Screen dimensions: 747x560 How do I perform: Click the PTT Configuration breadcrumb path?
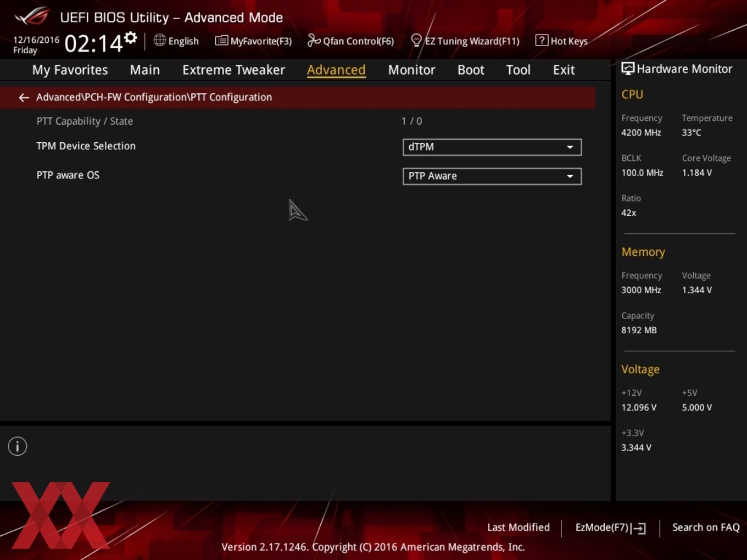coord(154,97)
